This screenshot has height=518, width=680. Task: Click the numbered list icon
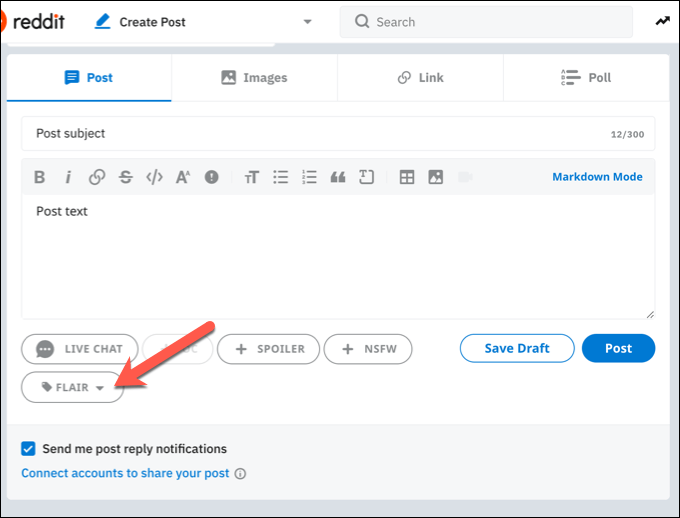click(x=309, y=177)
